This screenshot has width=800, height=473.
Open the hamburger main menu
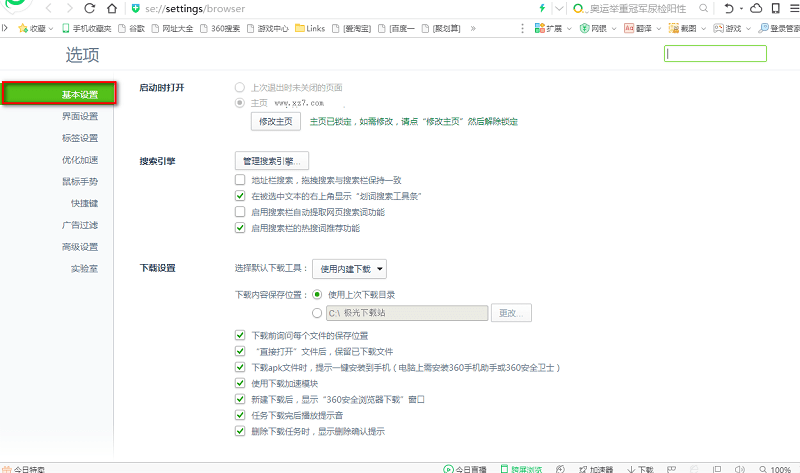794,8
